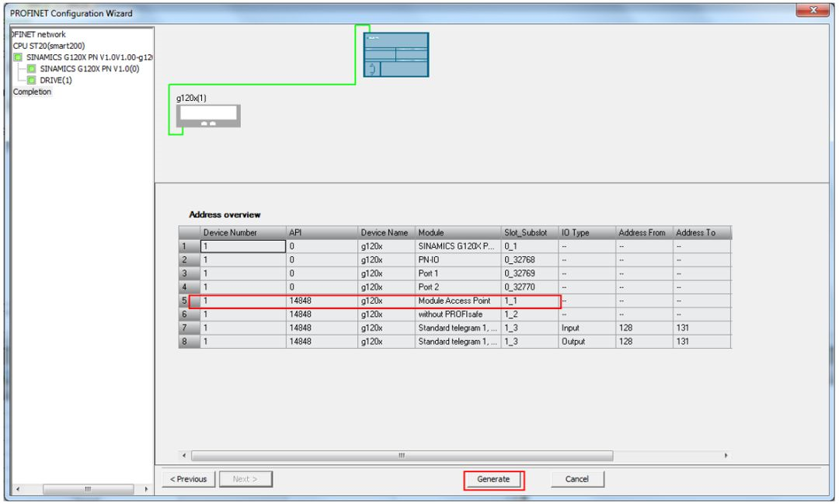Click the tree panel scrollbar's left arrow
839x504 pixels.
click(18, 489)
